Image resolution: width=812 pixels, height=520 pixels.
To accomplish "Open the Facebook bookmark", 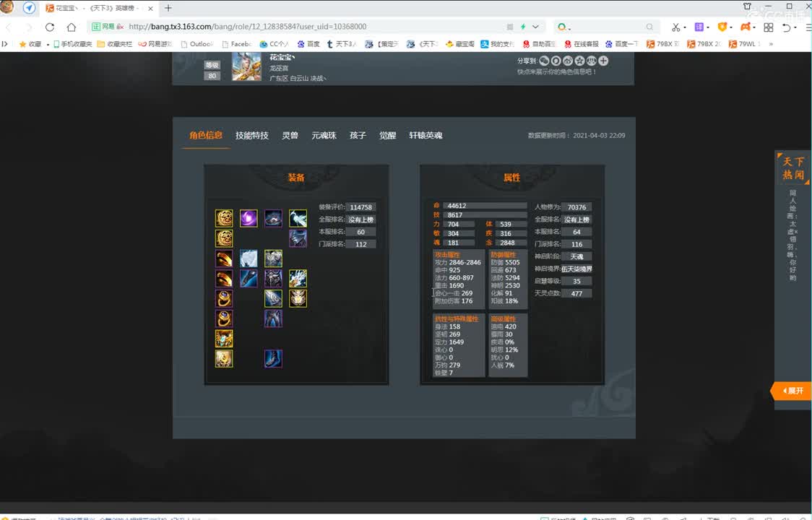I will pyautogui.click(x=237, y=44).
